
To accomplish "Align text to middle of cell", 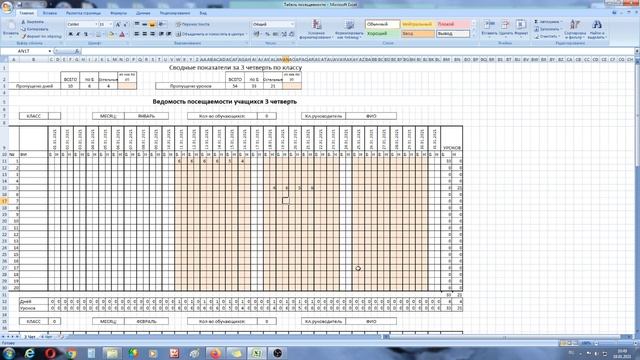I will click(x=144, y=24).
